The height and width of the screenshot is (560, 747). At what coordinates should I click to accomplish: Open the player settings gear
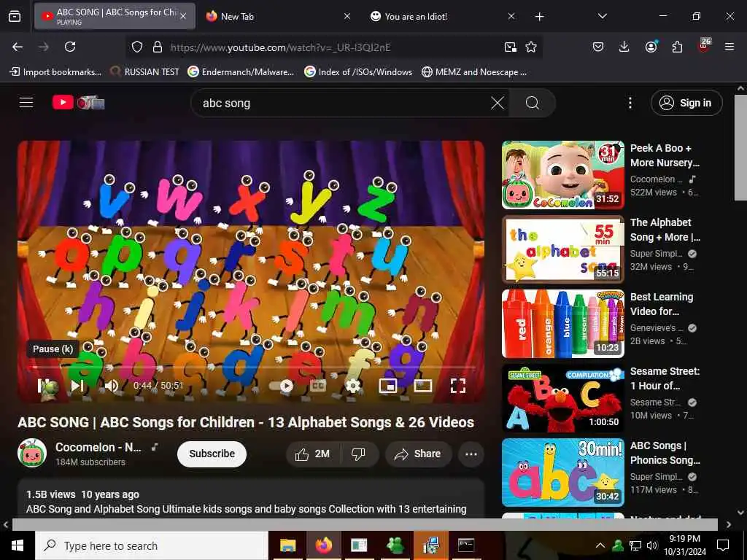pyautogui.click(x=352, y=385)
